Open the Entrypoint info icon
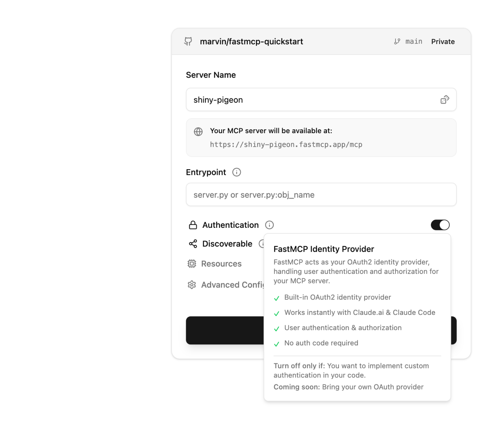The height and width of the screenshot is (421, 504). coord(236,172)
